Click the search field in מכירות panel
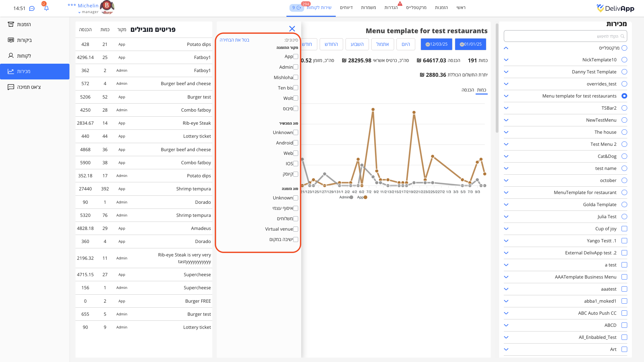The width and height of the screenshot is (644, 362). point(565,36)
